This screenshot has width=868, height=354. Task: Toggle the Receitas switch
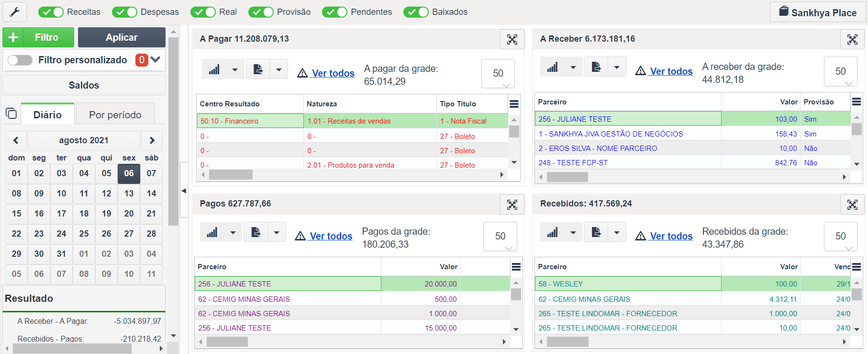click(x=51, y=12)
